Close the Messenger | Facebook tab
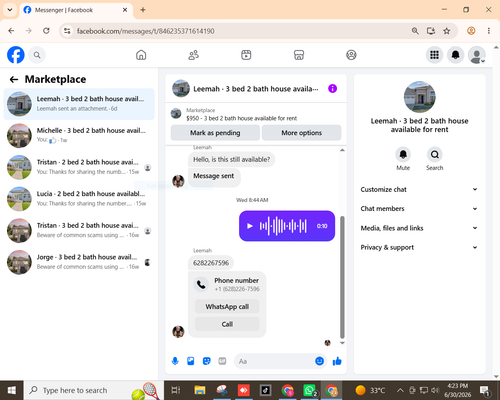The height and width of the screenshot is (400, 500). (125, 10)
